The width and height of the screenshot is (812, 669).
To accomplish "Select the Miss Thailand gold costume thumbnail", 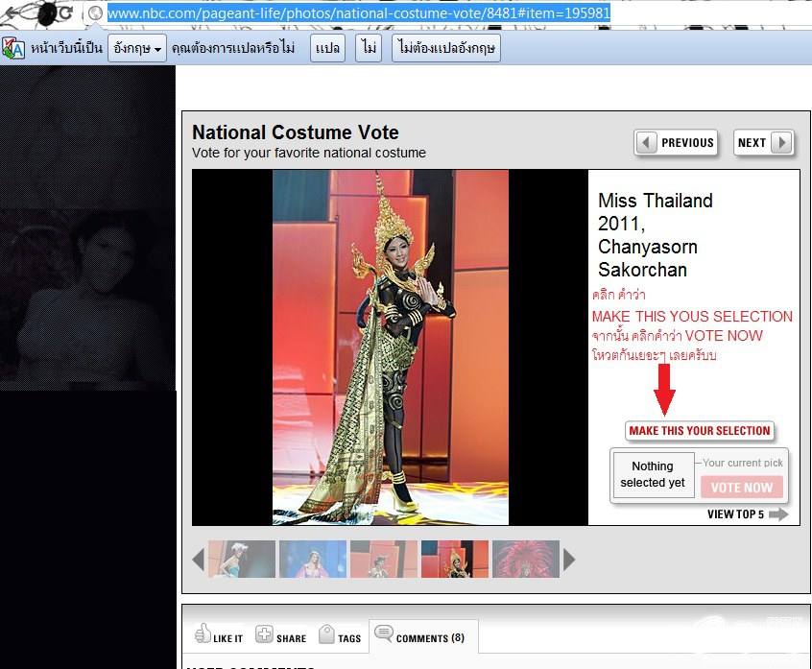I will coord(455,560).
